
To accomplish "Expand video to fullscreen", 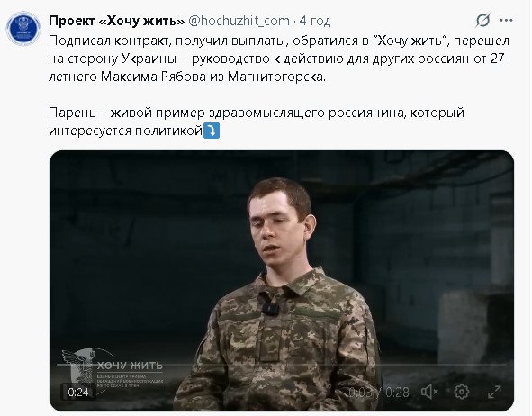I will 494,393.
